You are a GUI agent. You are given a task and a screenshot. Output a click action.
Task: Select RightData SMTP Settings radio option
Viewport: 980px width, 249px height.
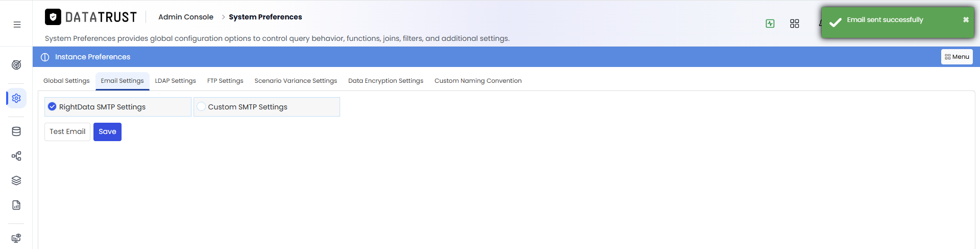tap(118, 107)
